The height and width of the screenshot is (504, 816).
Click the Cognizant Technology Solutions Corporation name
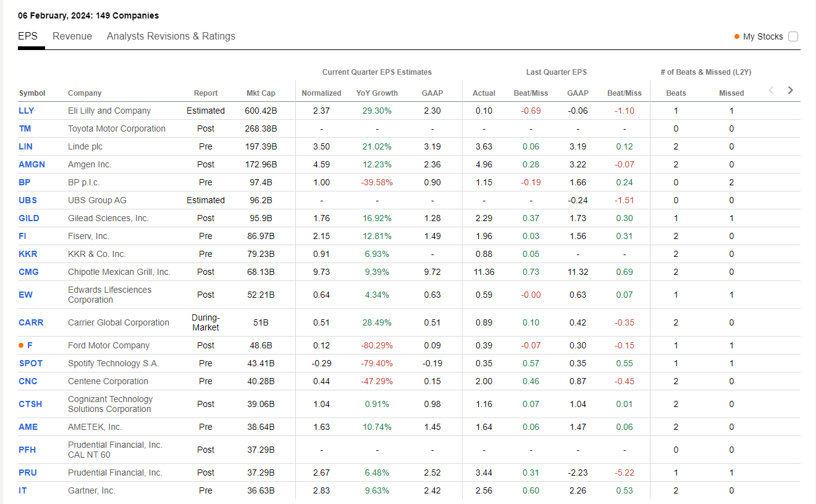click(x=110, y=404)
